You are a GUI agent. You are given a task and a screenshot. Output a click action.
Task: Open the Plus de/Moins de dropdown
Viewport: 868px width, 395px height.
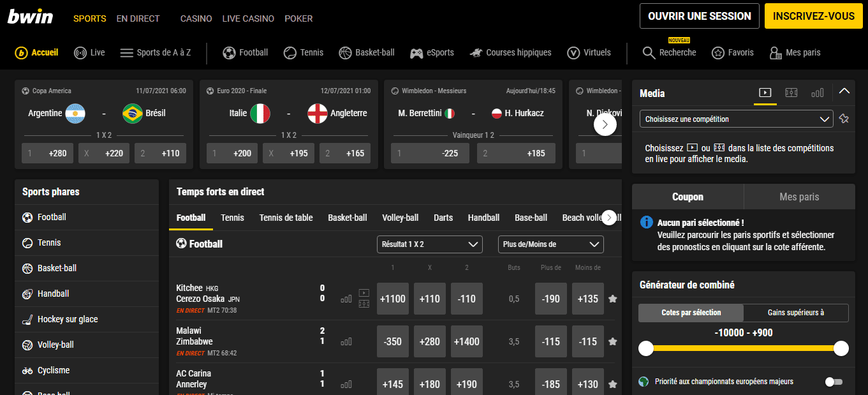click(x=551, y=244)
